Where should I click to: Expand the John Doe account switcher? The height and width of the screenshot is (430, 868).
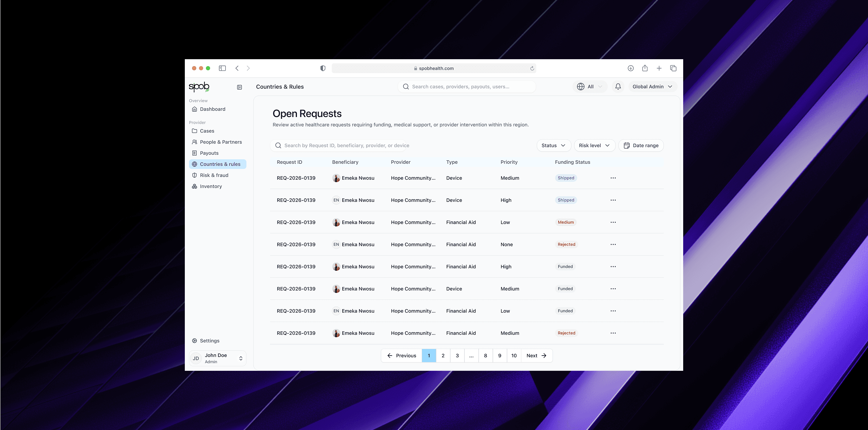pos(218,358)
